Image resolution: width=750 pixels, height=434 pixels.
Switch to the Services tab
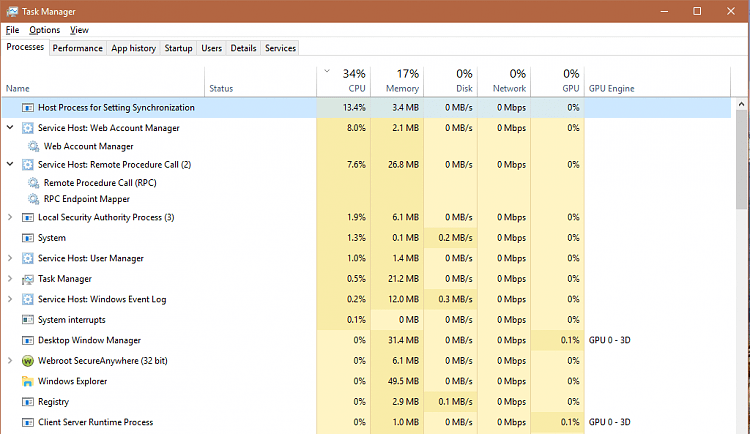tap(280, 48)
